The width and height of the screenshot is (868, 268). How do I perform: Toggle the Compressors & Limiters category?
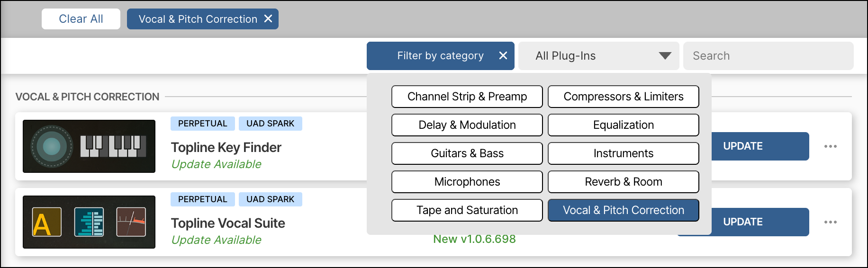pos(624,97)
